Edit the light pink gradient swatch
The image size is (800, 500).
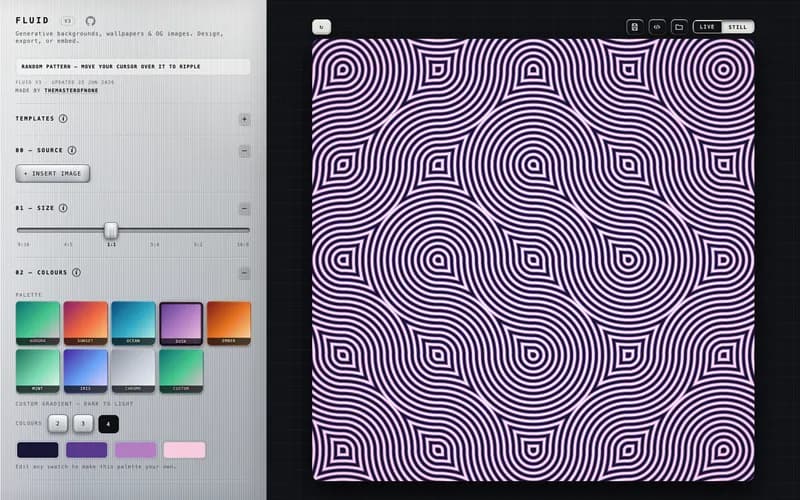pyautogui.click(x=185, y=450)
